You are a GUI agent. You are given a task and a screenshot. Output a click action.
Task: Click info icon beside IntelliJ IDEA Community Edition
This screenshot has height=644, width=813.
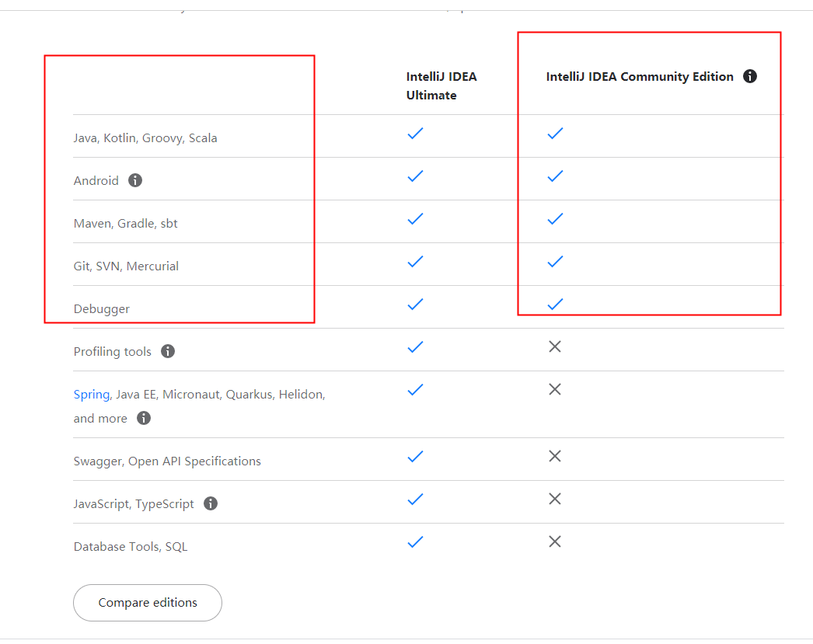(750, 76)
